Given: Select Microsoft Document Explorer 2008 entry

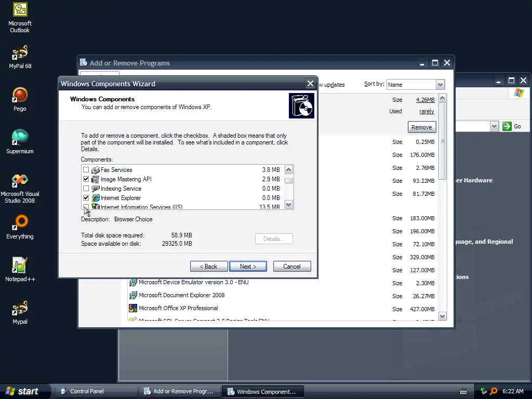Looking at the screenshot, I should (x=181, y=295).
